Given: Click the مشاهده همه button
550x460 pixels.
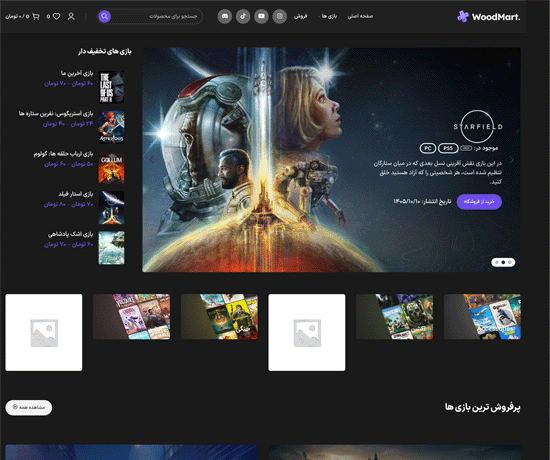Looking at the screenshot, I should click(x=29, y=407).
